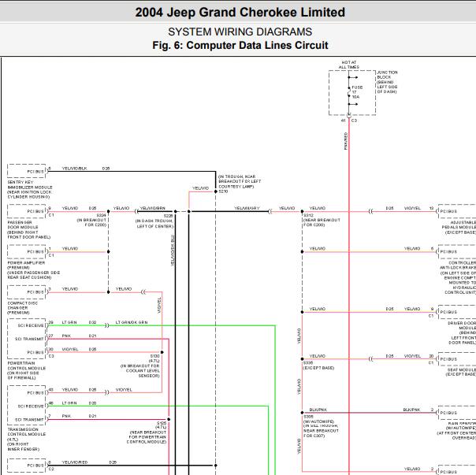
Task: Click the 'D32' circuit code
Action: (92, 322)
